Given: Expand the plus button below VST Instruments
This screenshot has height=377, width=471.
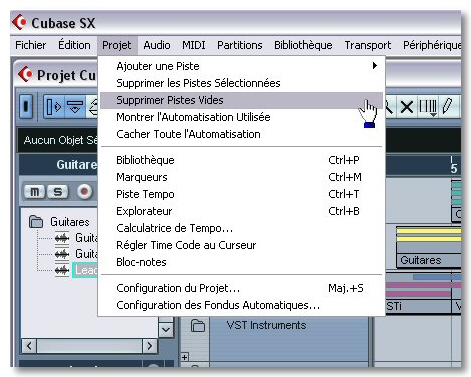Looking at the screenshot, I should tap(184, 357).
